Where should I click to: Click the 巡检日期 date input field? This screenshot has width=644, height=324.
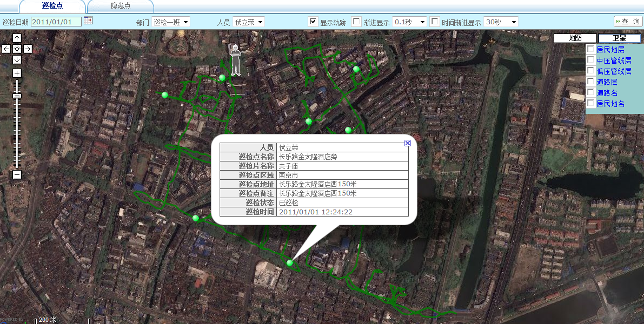point(56,22)
